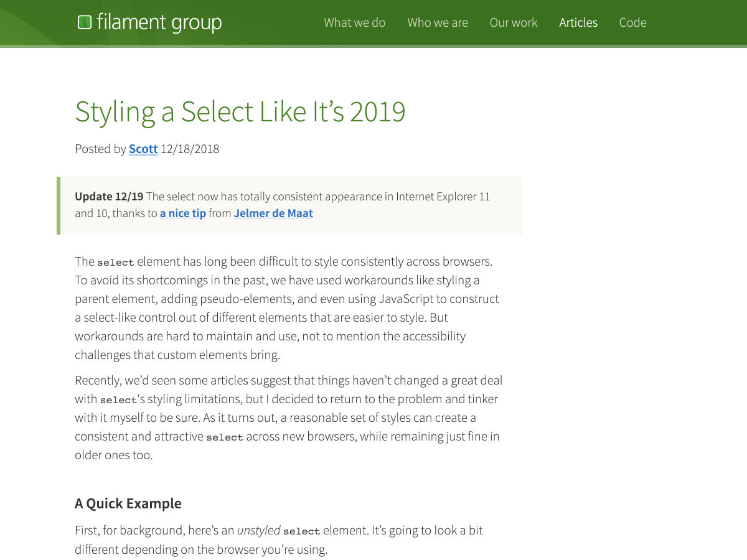
Task: Open the Who we are page
Action: (x=438, y=22)
